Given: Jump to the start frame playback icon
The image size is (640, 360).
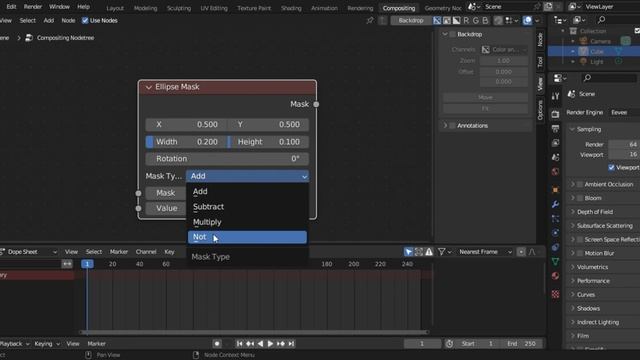Looking at the screenshot, I should pos(240,344).
